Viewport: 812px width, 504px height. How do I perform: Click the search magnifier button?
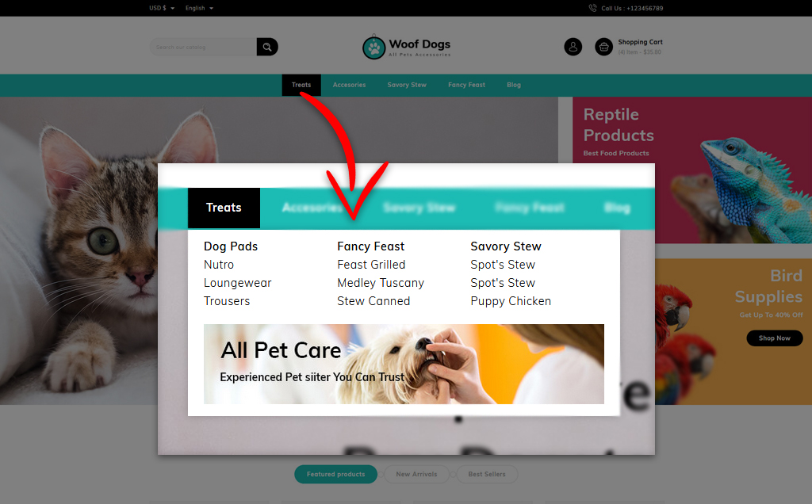point(267,47)
